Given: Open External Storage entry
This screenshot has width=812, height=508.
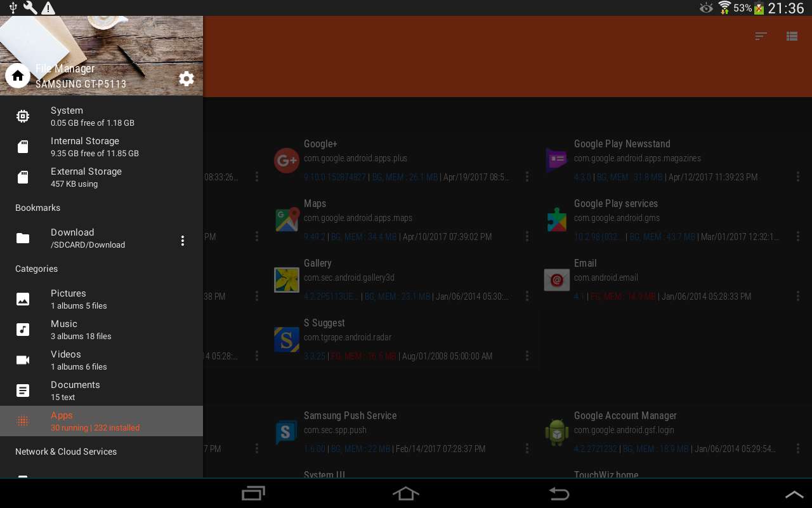Looking at the screenshot, I should pyautogui.click(x=101, y=177).
